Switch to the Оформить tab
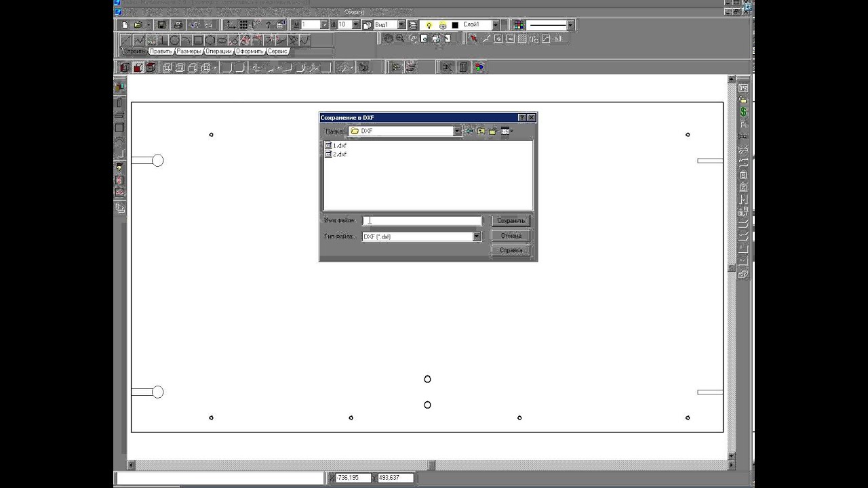This screenshot has height=488, width=868. pyautogui.click(x=250, y=52)
